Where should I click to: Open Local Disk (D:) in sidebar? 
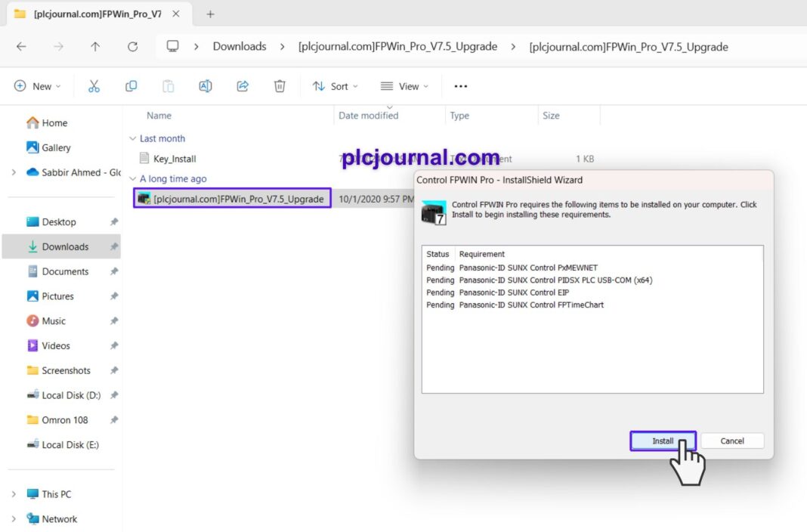tap(71, 395)
